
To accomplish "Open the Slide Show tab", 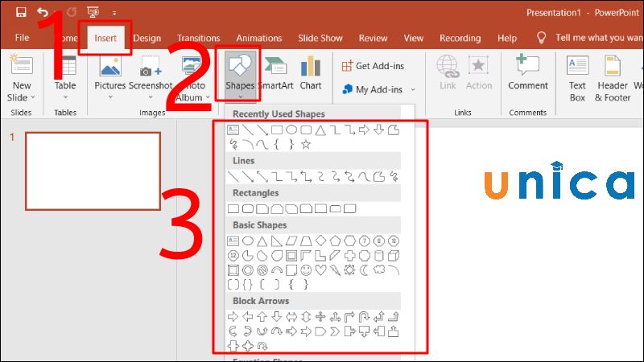I will pyautogui.click(x=320, y=38).
